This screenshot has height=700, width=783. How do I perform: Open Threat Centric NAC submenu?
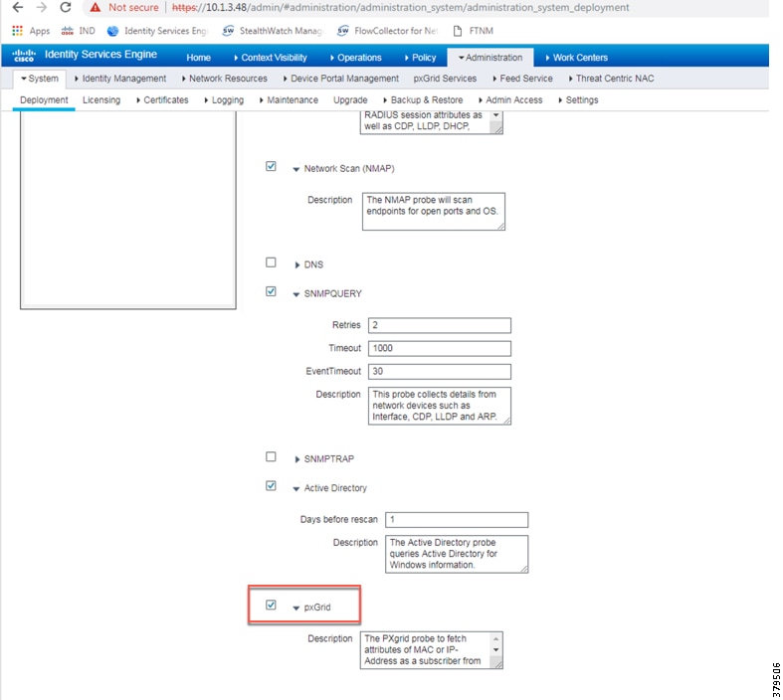click(x=612, y=79)
